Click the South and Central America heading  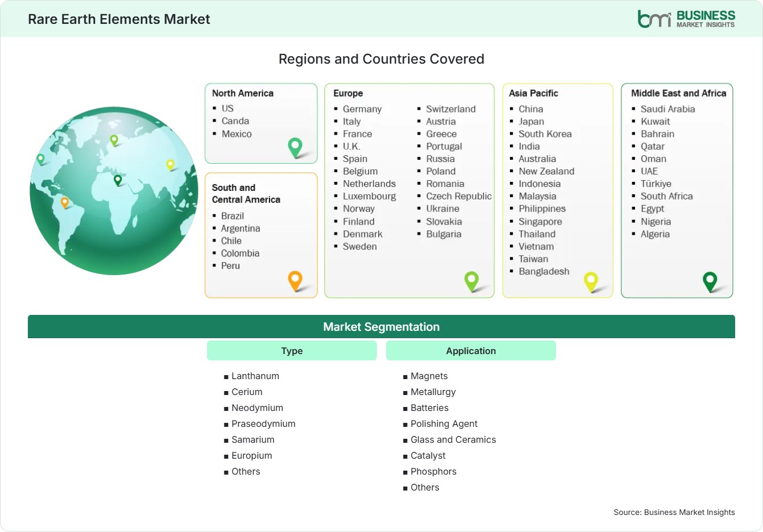tap(246, 193)
